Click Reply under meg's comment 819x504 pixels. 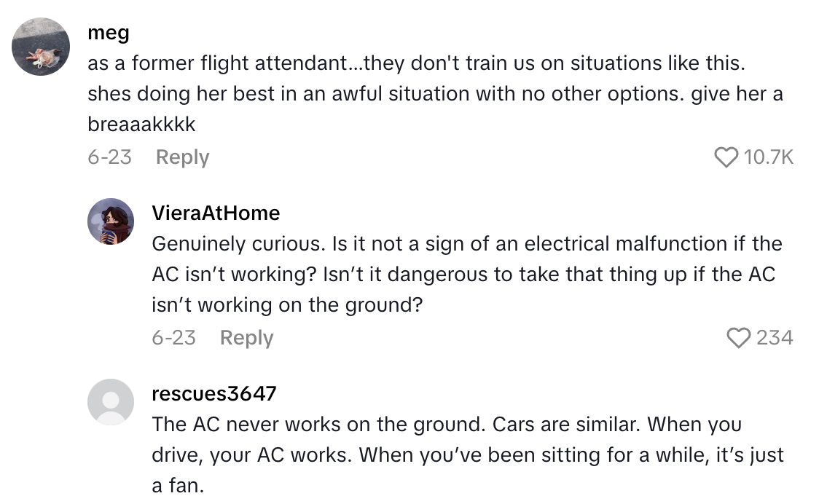[x=181, y=156]
